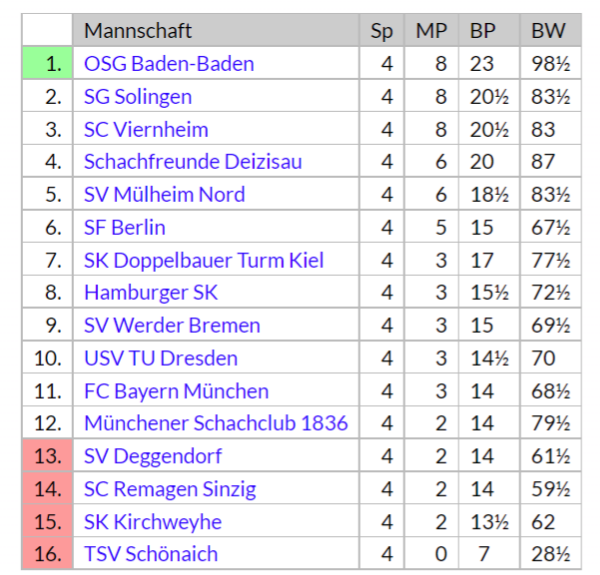Open the OSG Baden-Baden team link
Image resolution: width=600 pixels, height=575 pixels.
coord(169,64)
